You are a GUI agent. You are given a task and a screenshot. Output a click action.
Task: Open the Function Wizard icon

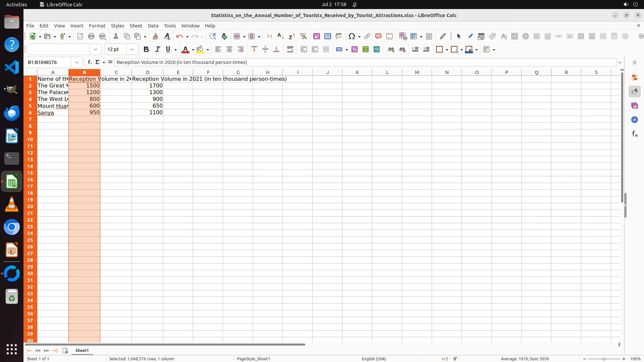tap(90, 62)
